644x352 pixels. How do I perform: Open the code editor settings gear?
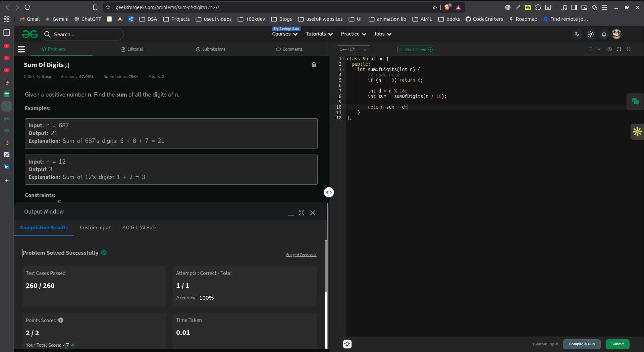(x=609, y=49)
